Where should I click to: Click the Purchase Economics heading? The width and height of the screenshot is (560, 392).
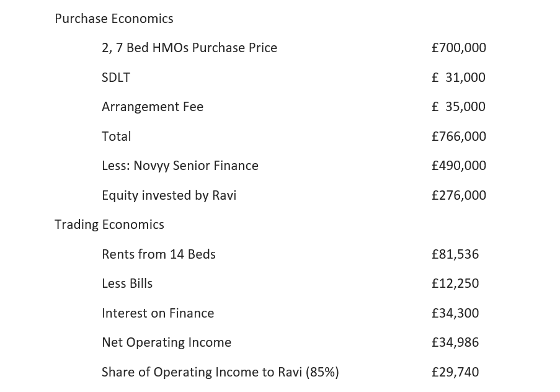click(114, 19)
